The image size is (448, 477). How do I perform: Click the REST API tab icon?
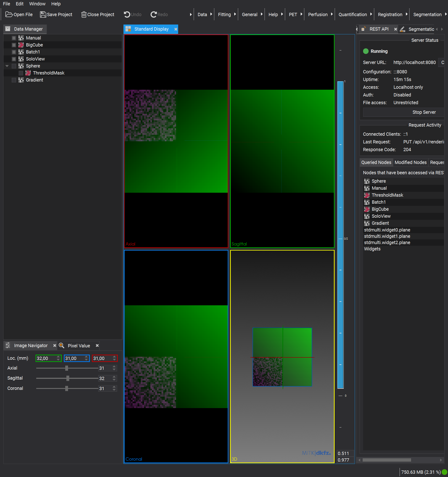(363, 29)
